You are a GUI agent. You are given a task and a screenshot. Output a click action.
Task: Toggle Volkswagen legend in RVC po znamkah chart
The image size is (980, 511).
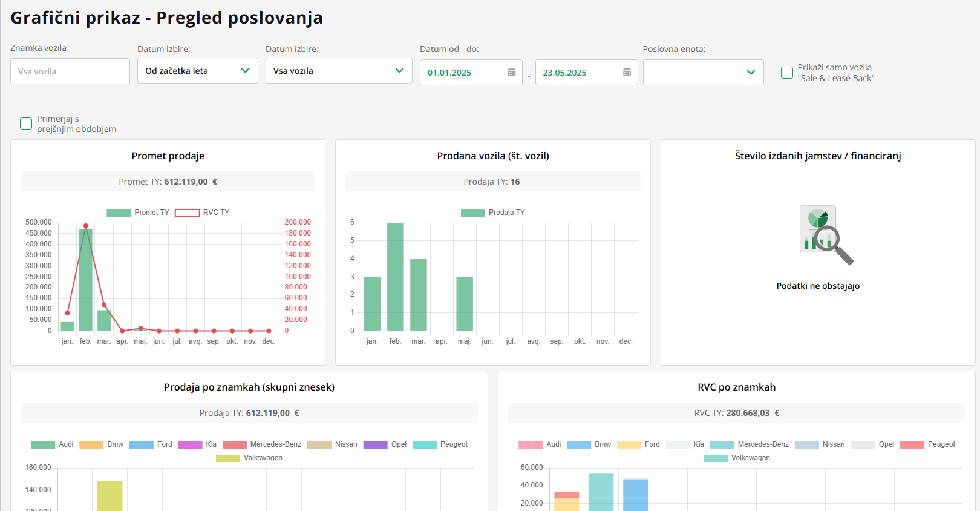pyautogui.click(x=737, y=458)
